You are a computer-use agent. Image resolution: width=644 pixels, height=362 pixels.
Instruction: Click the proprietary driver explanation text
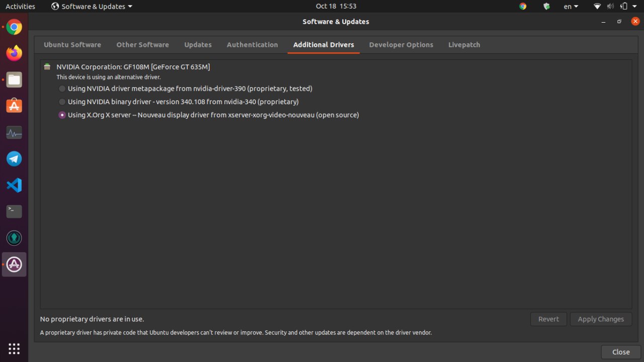pos(236,333)
